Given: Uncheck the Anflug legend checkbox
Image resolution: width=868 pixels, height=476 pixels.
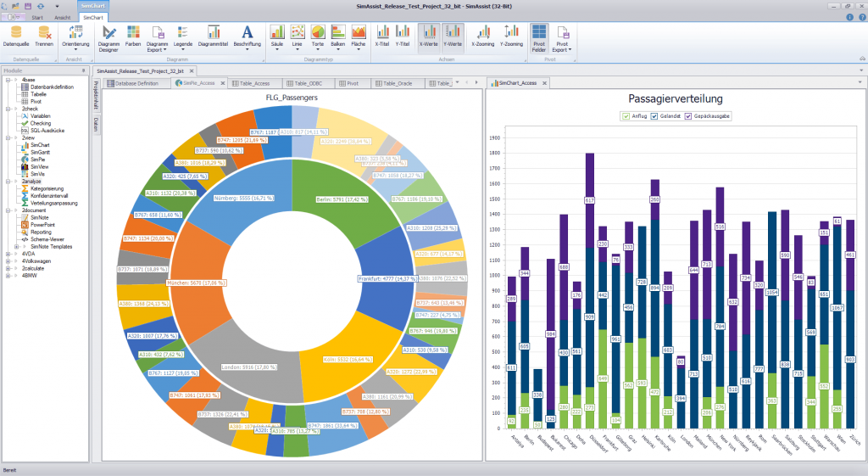Looking at the screenshot, I should 626,116.
